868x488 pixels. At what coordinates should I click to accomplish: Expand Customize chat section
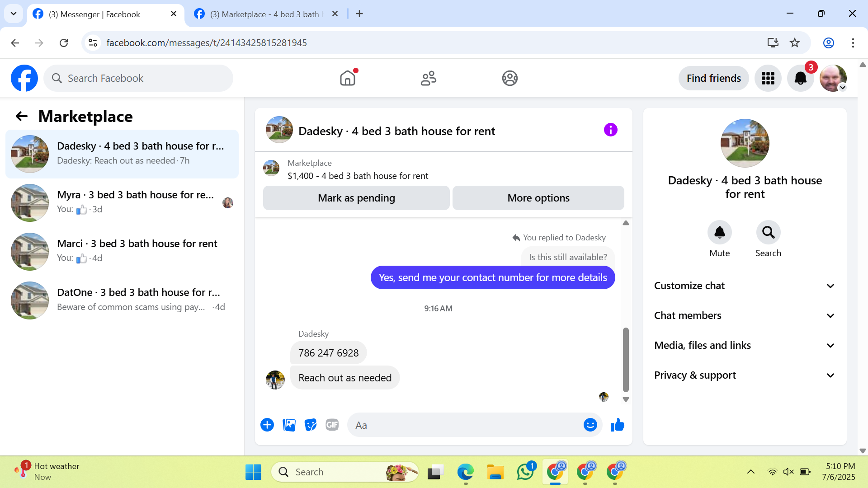pos(745,286)
